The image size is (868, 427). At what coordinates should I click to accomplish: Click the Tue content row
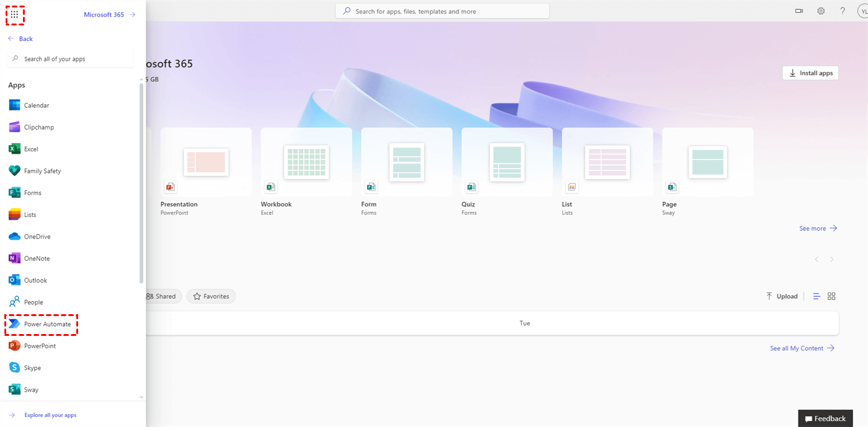click(493, 323)
